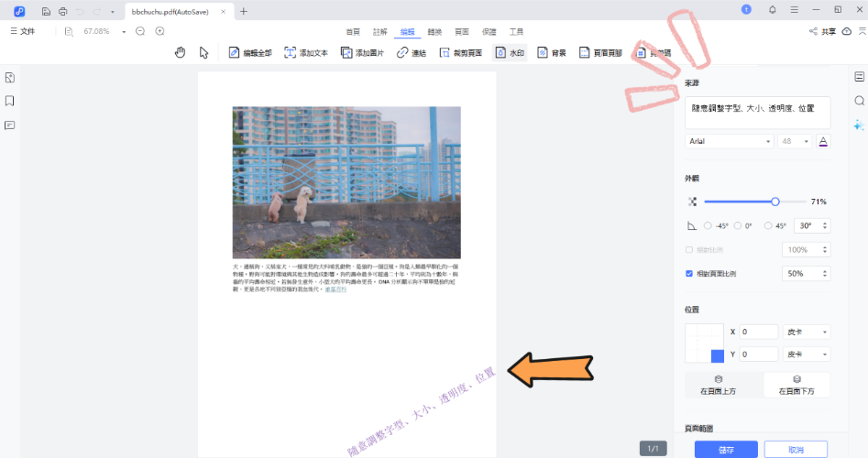The width and height of the screenshot is (868, 458).
Task: Select the arrow pointer tool
Action: coord(203,52)
